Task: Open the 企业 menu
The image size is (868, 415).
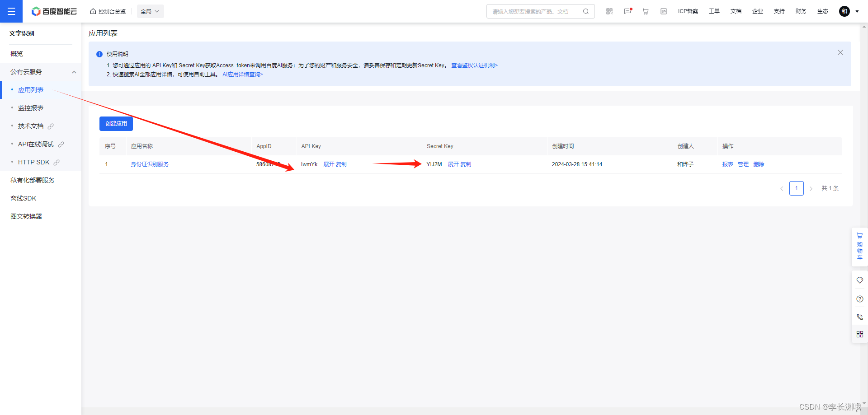Action: click(x=758, y=11)
